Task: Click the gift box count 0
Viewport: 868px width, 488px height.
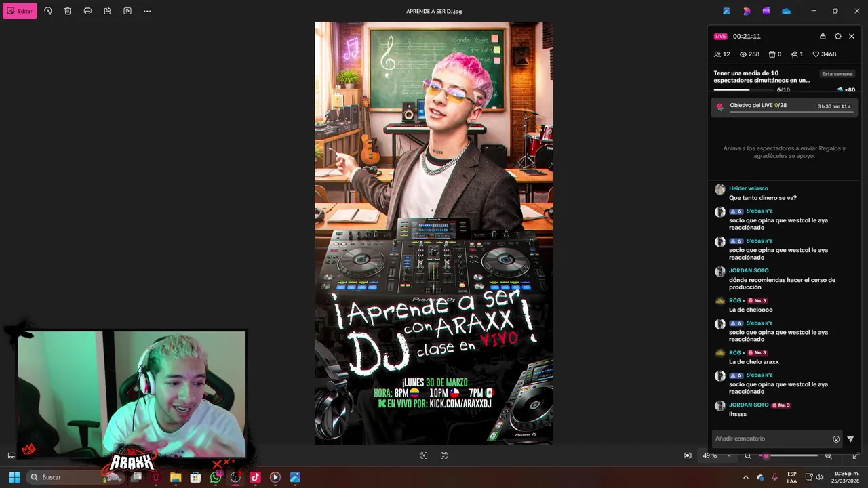Action: coord(775,54)
